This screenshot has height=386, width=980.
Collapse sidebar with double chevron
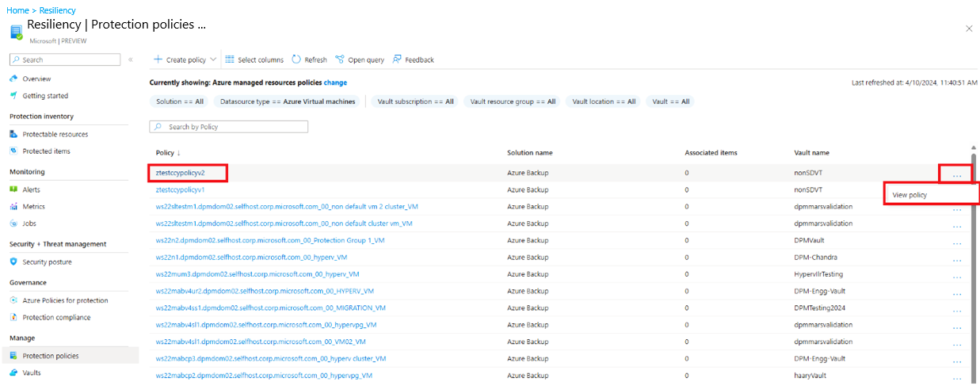coord(130,60)
